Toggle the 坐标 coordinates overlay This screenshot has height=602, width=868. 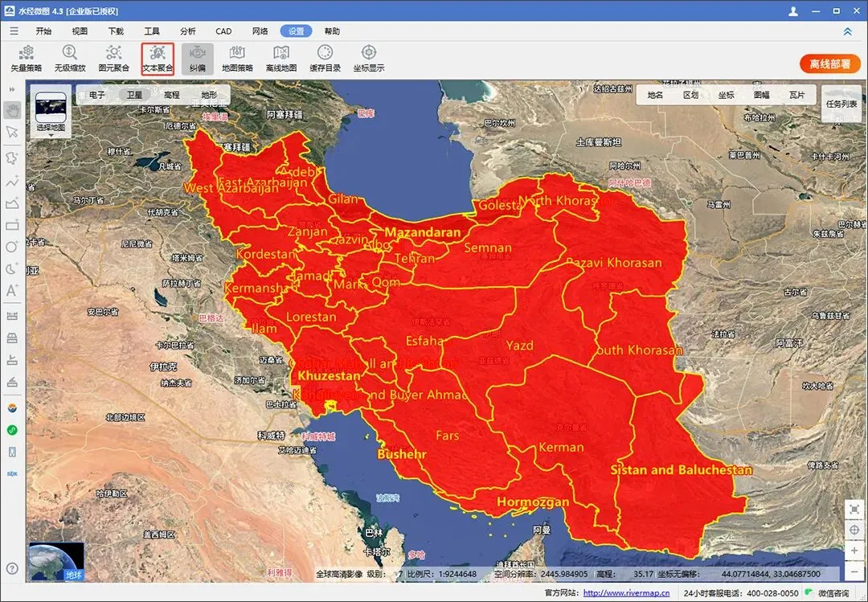pos(727,95)
